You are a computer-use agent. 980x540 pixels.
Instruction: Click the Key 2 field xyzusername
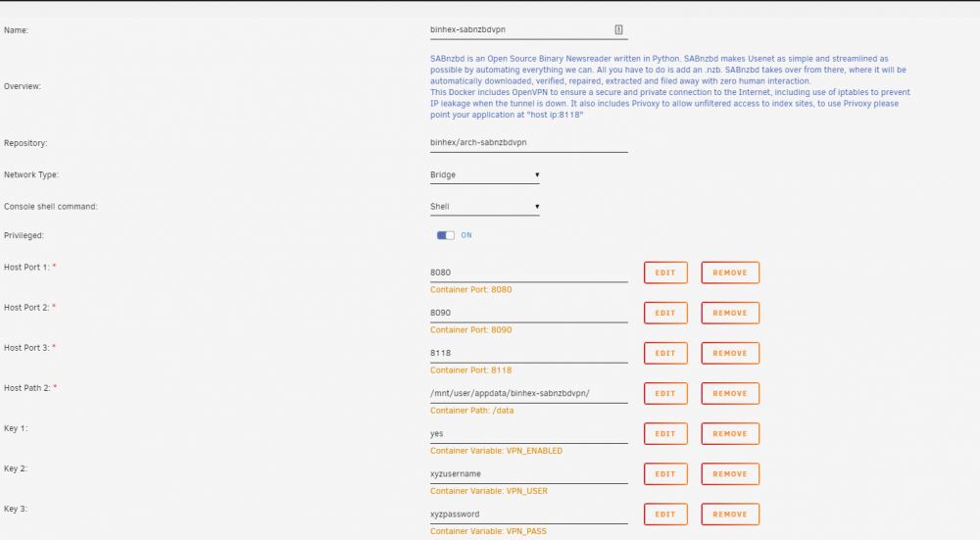point(529,473)
